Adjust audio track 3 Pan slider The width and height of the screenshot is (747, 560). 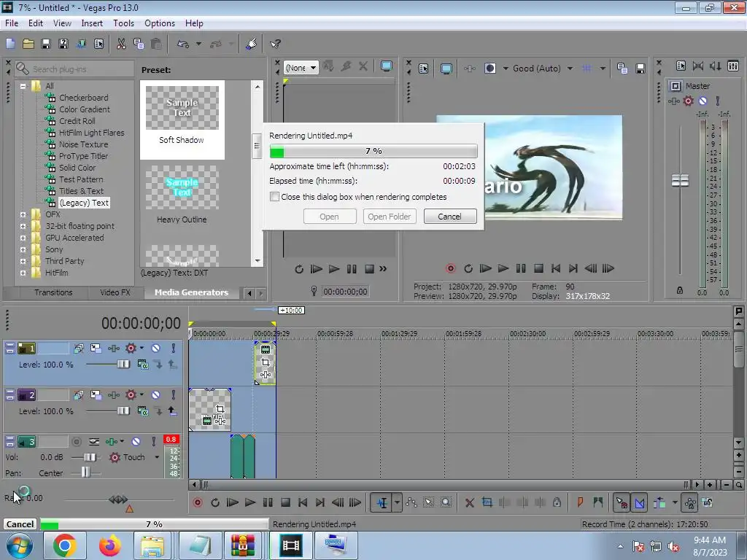85,472
